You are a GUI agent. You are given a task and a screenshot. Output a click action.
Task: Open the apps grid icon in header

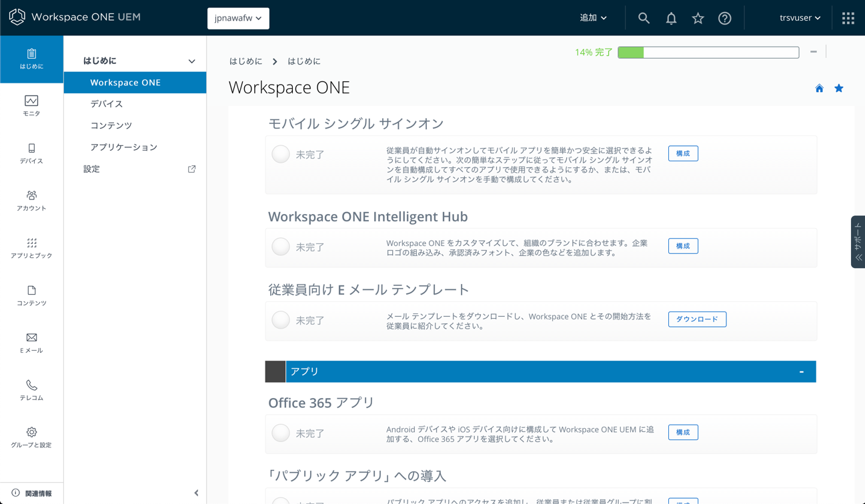click(x=848, y=18)
